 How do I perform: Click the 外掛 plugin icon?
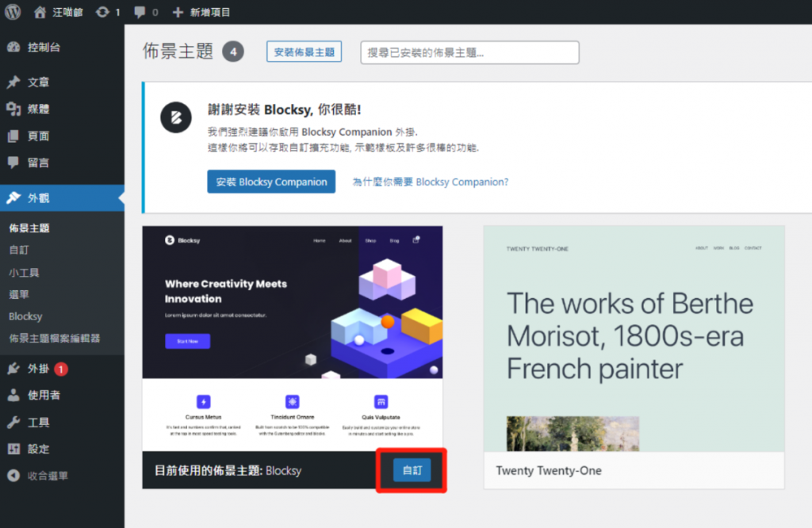pos(13,369)
